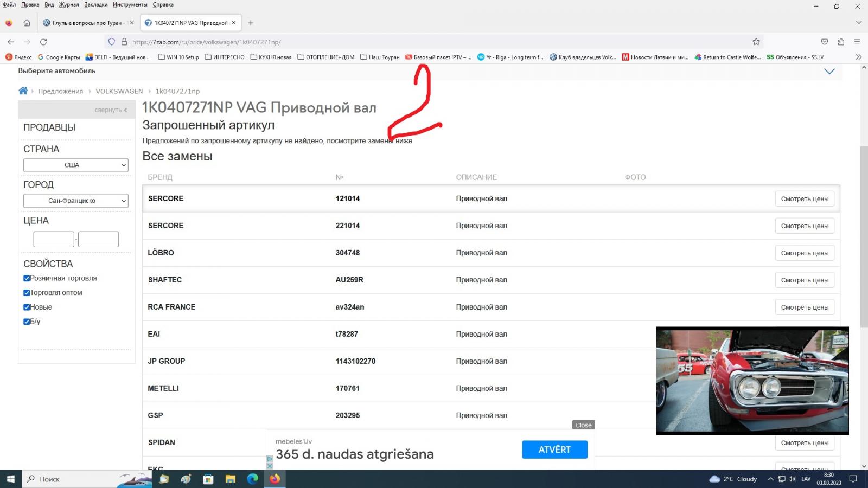The width and height of the screenshot is (868, 488).
Task: Click Смотреть цены for LÖBRO 304748
Action: (805, 253)
